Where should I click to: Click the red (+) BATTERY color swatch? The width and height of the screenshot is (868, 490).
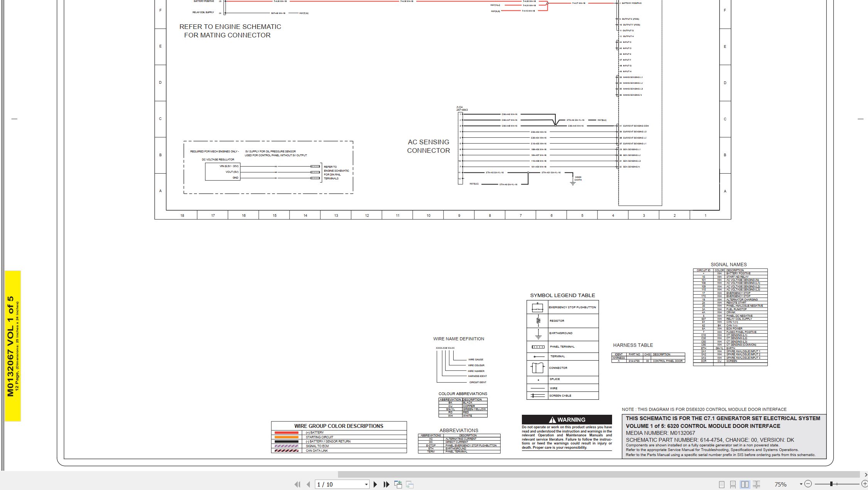286,433
